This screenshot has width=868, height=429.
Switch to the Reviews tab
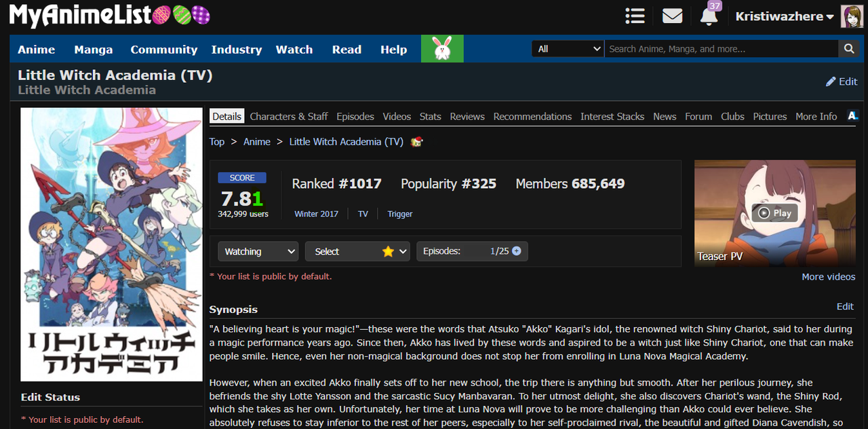[467, 116]
